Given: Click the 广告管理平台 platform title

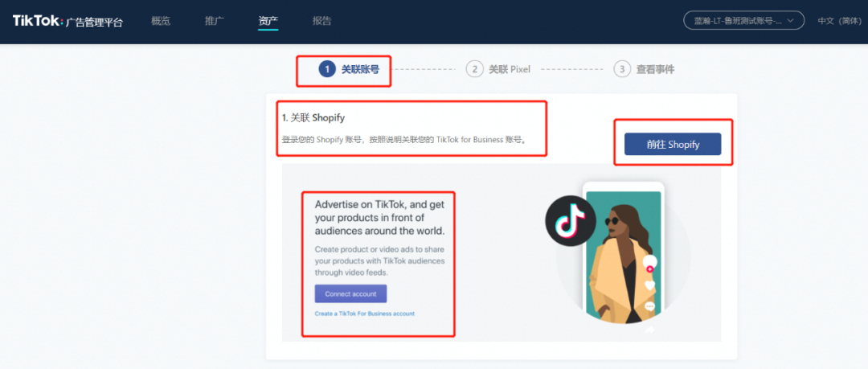Looking at the screenshot, I should coord(94,23).
